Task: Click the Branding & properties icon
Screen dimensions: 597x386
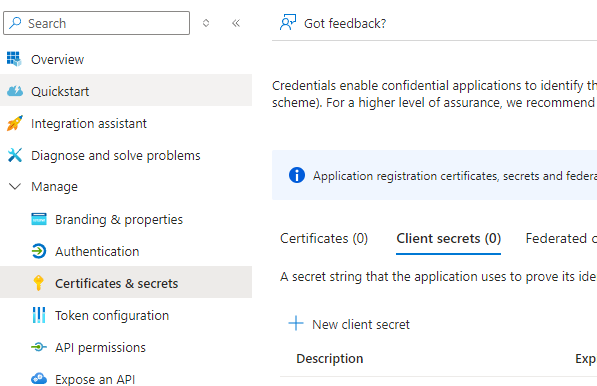Action: pos(39,219)
